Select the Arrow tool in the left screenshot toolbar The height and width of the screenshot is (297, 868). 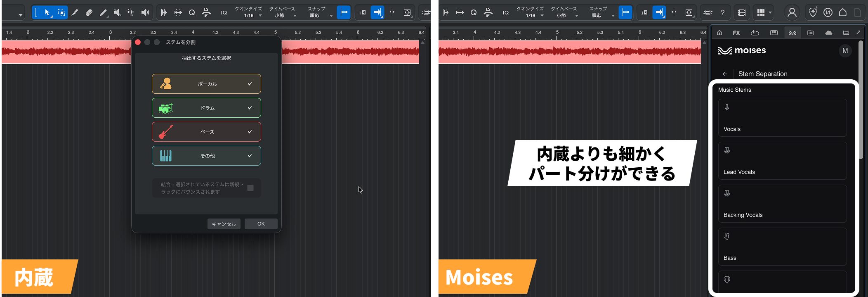tap(47, 13)
